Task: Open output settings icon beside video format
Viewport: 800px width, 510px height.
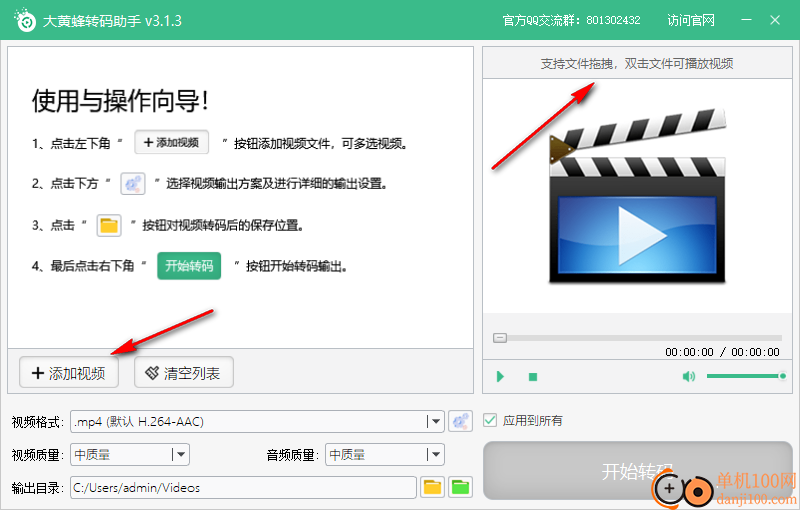Action: coord(460,422)
